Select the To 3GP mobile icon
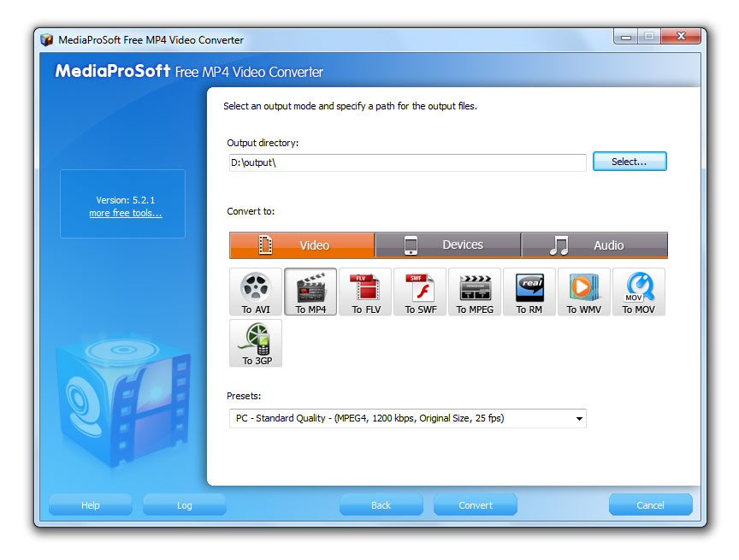The height and width of the screenshot is (560, 739). pos(256,343)
